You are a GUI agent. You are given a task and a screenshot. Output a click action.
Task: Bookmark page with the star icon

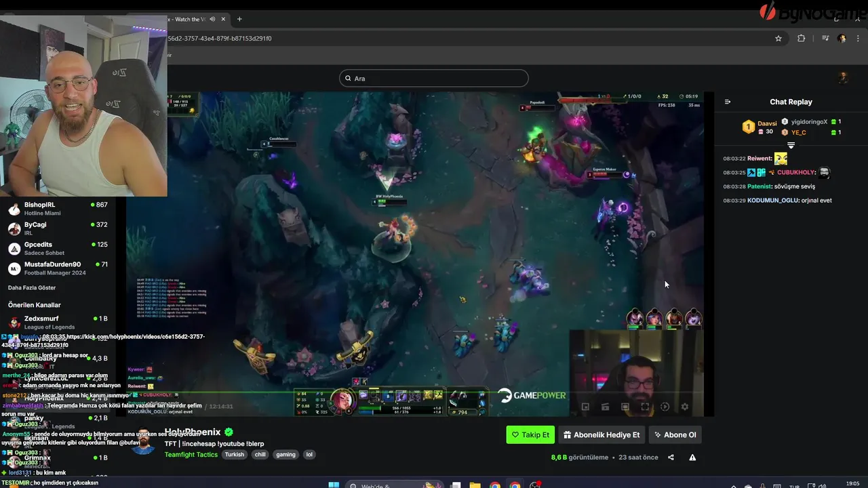[x=778, y=39]
